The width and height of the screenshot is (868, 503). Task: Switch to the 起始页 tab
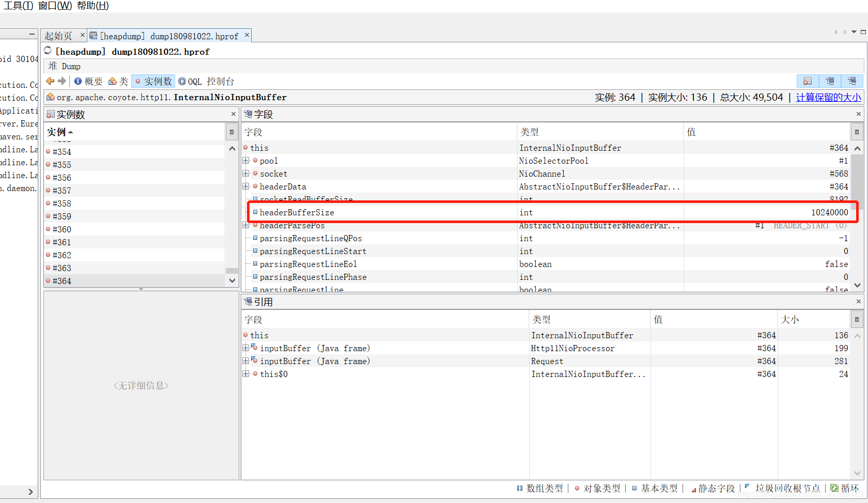(x=58, y=36)
